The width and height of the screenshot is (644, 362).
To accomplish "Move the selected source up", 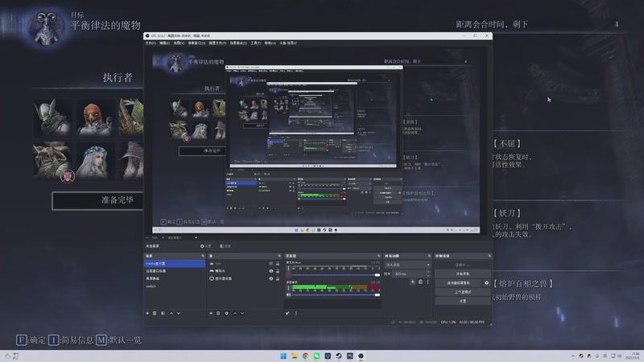I will 235,313.
